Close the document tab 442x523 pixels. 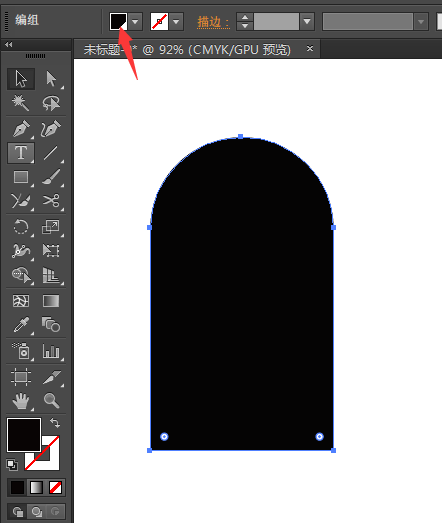(310, 49)
